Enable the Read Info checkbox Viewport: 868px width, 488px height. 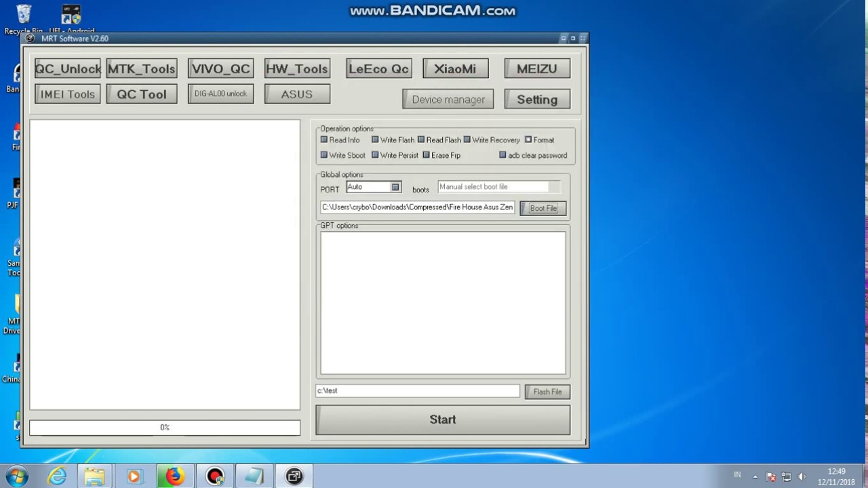[324, 140]
